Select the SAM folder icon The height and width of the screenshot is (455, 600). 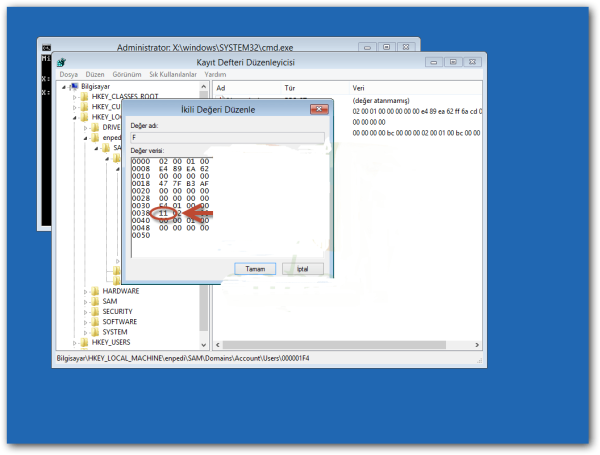95,301
